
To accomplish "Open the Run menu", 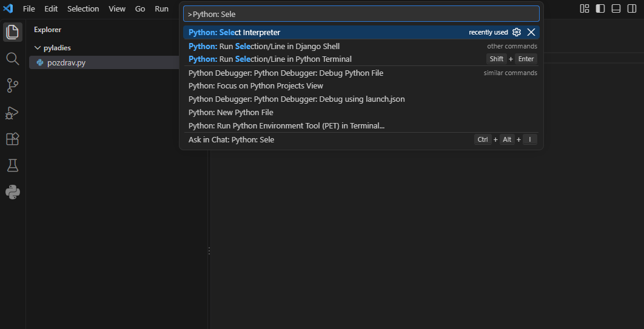I will click(x=161, y=8).
